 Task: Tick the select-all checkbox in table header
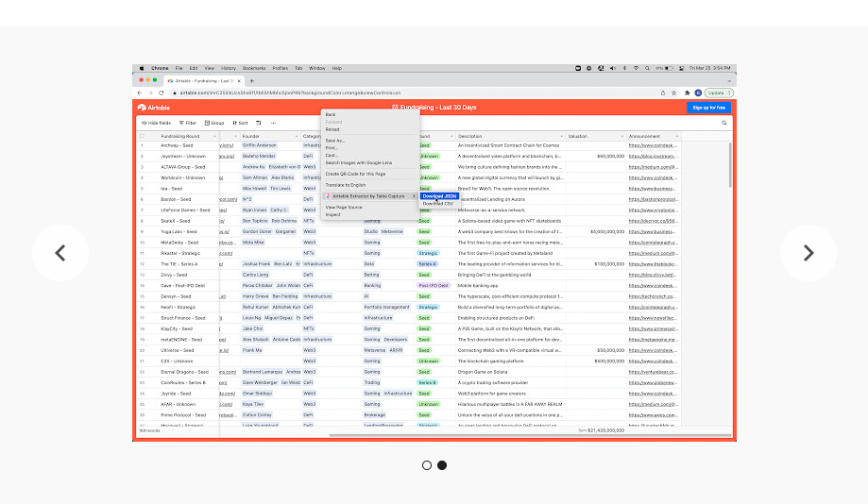[x=143, y=136]
